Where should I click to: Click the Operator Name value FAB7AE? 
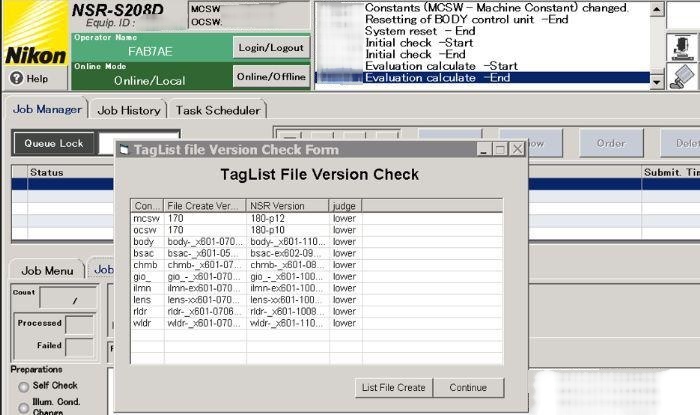click(x=150, y=51)
